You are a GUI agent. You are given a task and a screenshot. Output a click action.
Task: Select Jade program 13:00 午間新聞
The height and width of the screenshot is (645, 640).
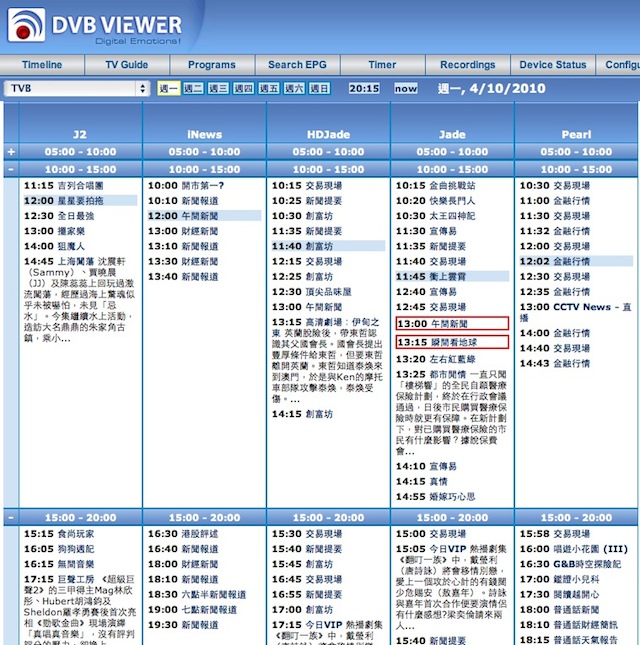[x=452, y=324]
